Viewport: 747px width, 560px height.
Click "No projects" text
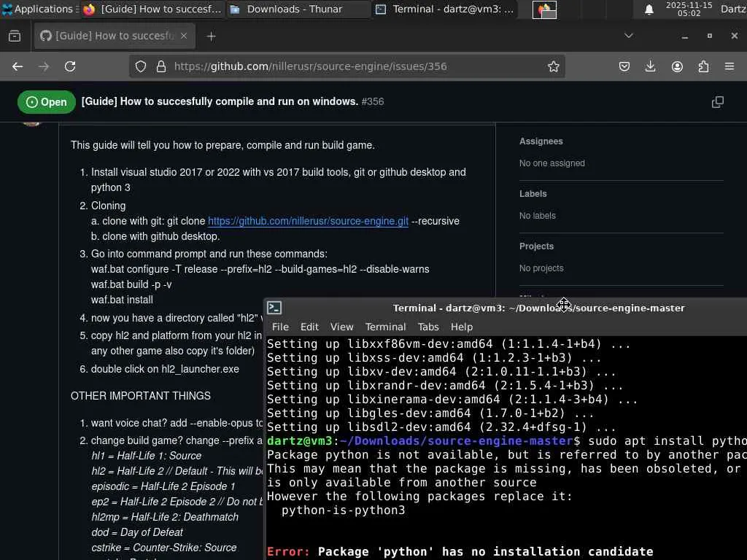[x=541, y=268]
